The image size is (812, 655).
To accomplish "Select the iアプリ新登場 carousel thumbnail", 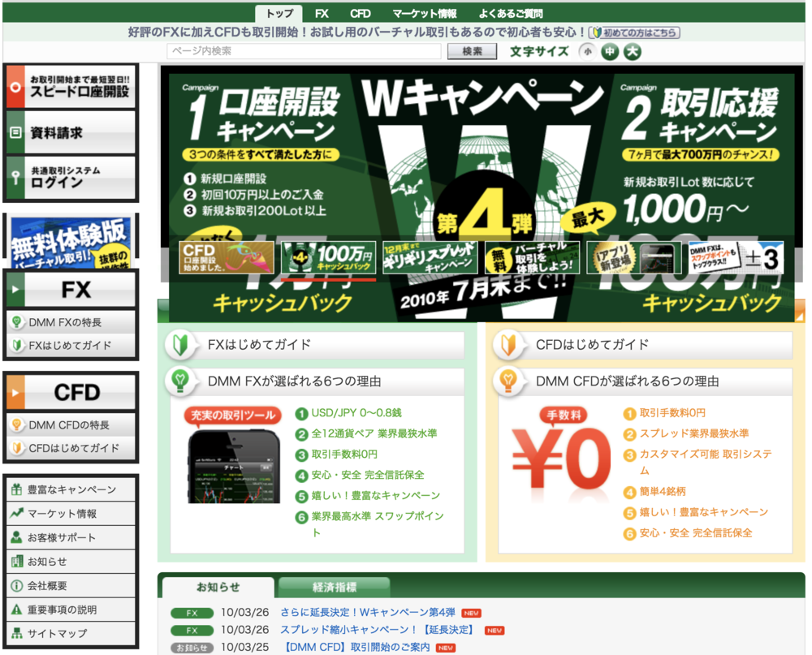I will pyautogui.click(x=634, y=257).
